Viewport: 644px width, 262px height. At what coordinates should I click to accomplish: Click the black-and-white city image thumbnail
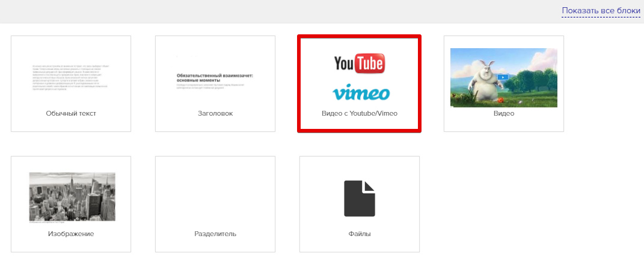72,197
